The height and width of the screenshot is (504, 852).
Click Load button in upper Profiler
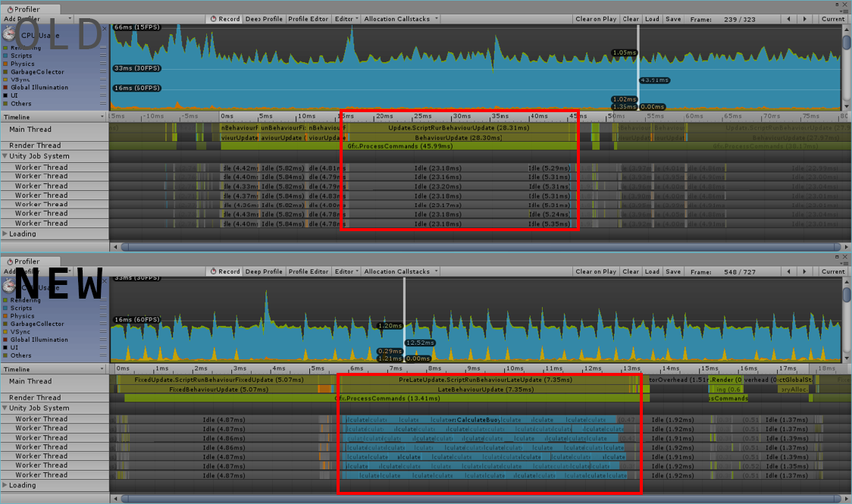point(652,19)
